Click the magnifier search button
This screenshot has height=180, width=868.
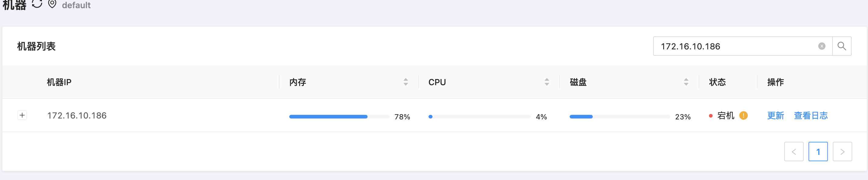tap(841, 46)
